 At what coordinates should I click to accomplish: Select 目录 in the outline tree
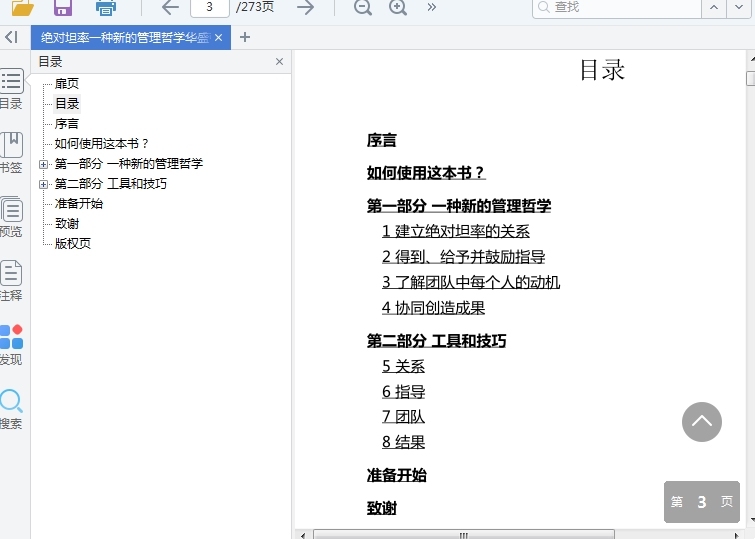point(67,104)
